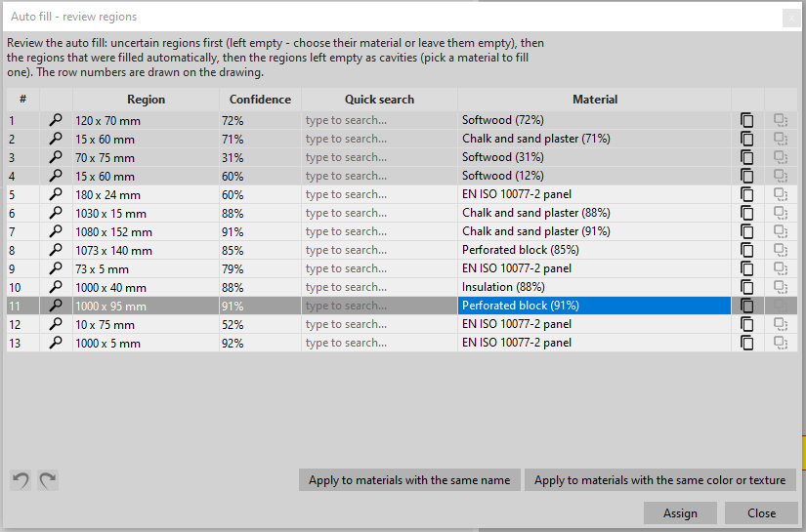Copy material of row 2 Chalk and sand plaster
806x532 pixels.
pyautogui.click(x=746, y=139)
